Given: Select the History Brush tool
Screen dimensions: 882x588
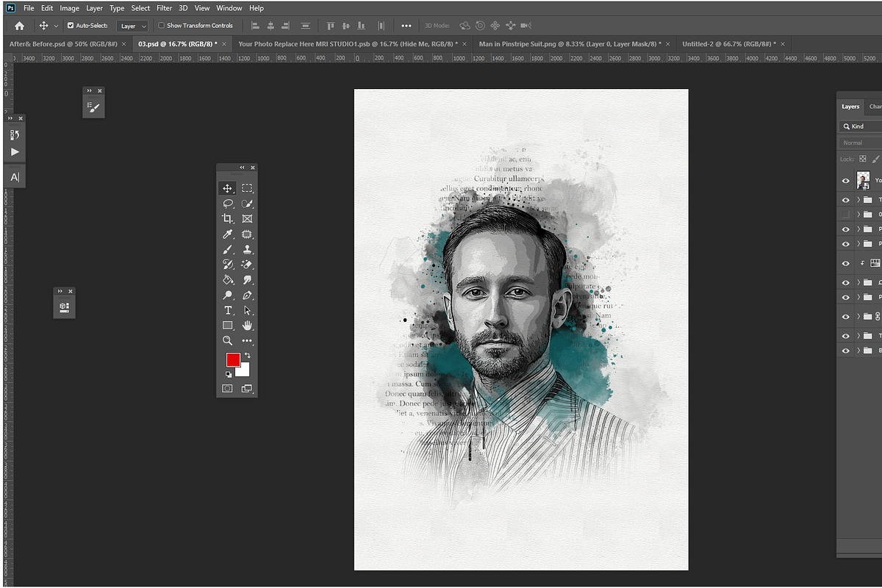Looking at the screenshot, I should (228, 265).
